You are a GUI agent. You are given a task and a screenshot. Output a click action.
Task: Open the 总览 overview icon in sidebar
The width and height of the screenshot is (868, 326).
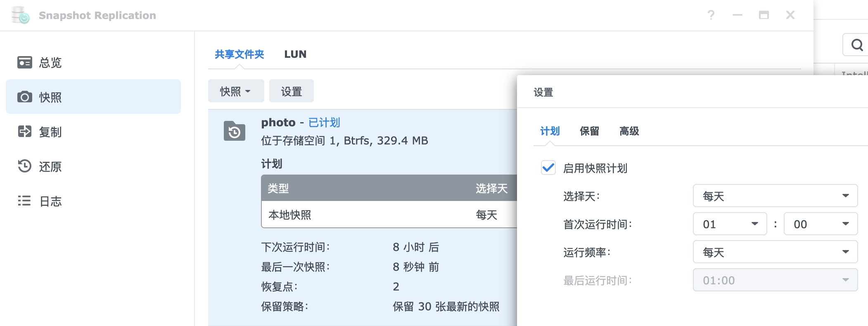[25, 62]
